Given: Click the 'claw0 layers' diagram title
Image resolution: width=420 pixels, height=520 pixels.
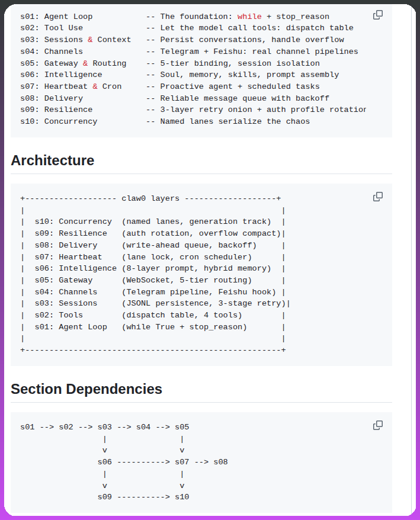Looking at the screenshot, I should (150, 198).
